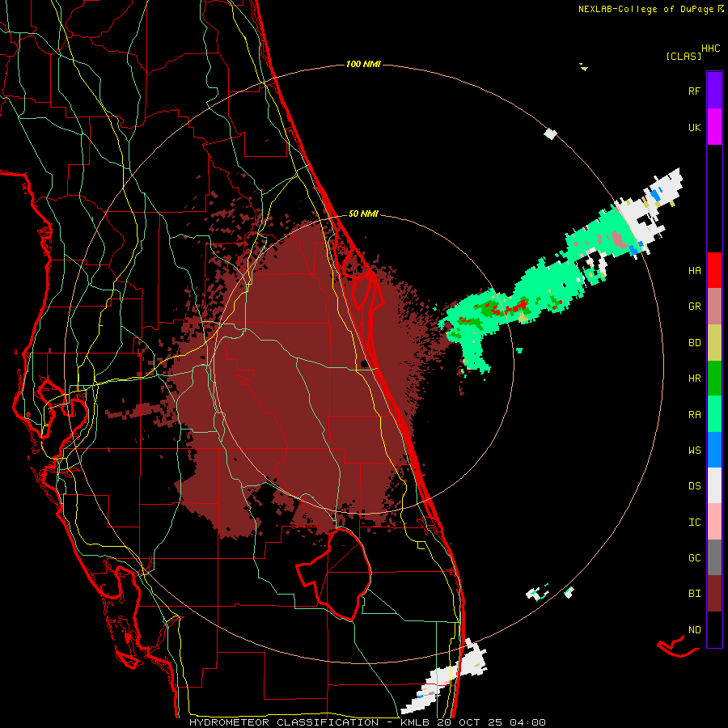Click the 'HYDROMETEOR CLASSIFICATION' caption text
This screenshot has width=728, height=728.
click(x=284, y=722)
